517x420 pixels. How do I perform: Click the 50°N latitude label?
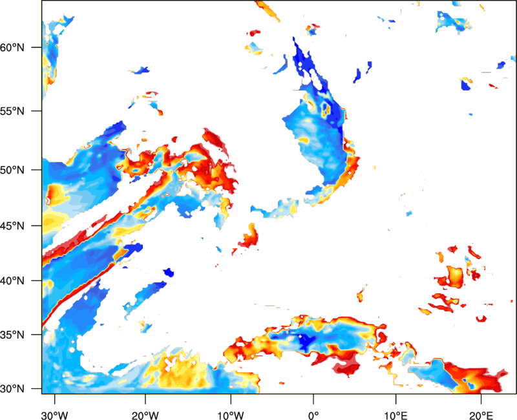click(12, 170)
